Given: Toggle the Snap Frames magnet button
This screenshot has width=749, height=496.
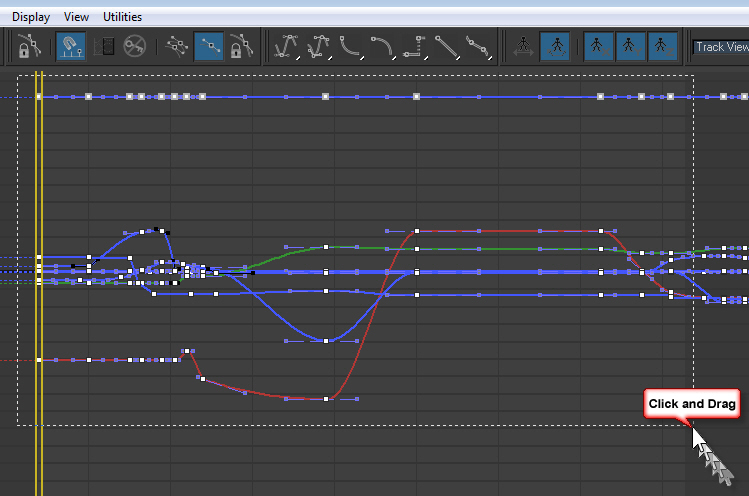Looking at the screenshot, I should click(x=71, y=46).
